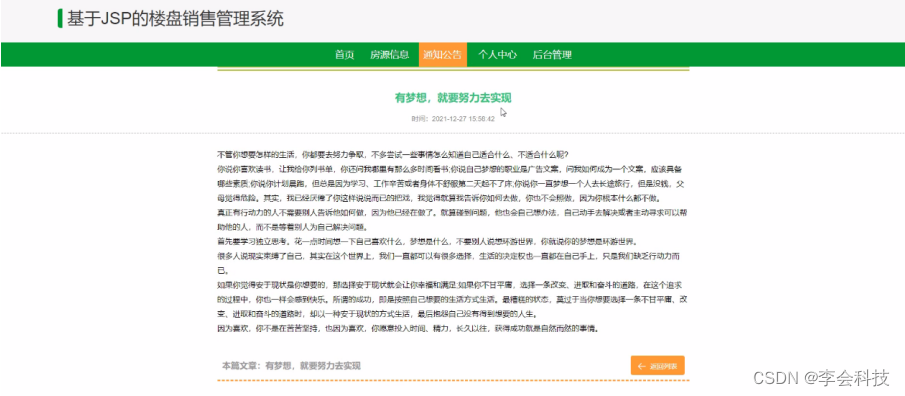Click the article title 有梦想，就要努力去实现
This screenshot has height=396, width=905.
[x=453, y=98]
